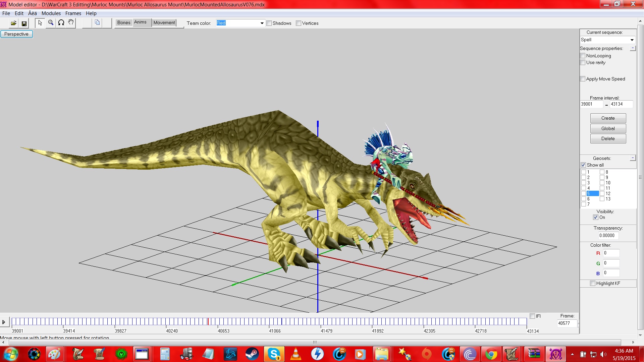Viewport: 644px width, 362px height.
Task: Check the NonLooping option
Action: (x=583, y=56)
